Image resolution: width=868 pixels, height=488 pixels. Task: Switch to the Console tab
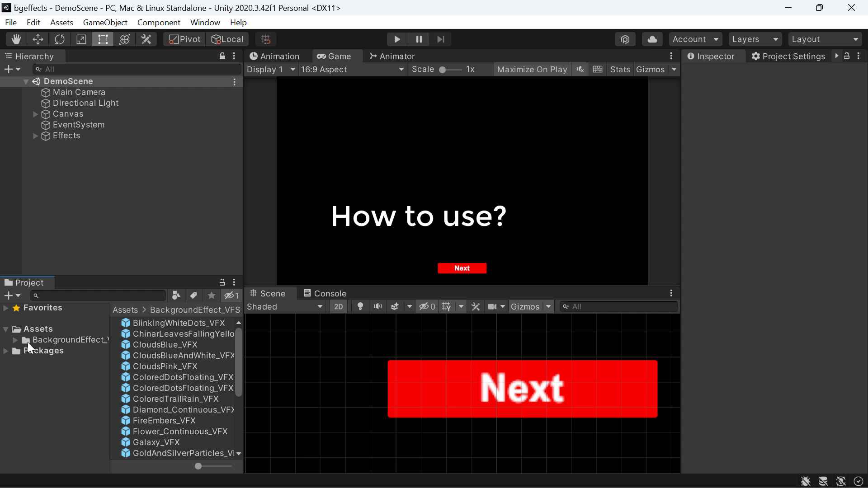tap(331, 293)
